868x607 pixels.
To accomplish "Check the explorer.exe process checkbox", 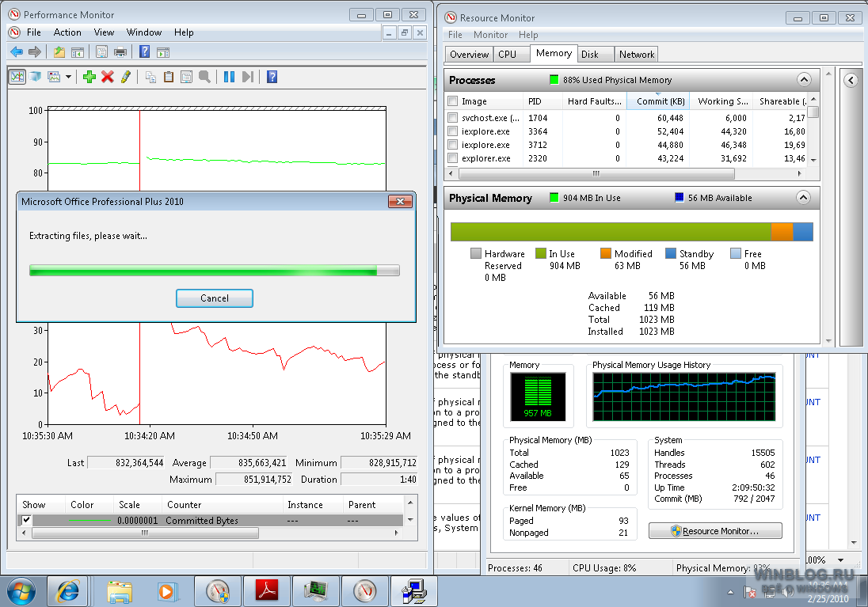I will click(453, 158).
